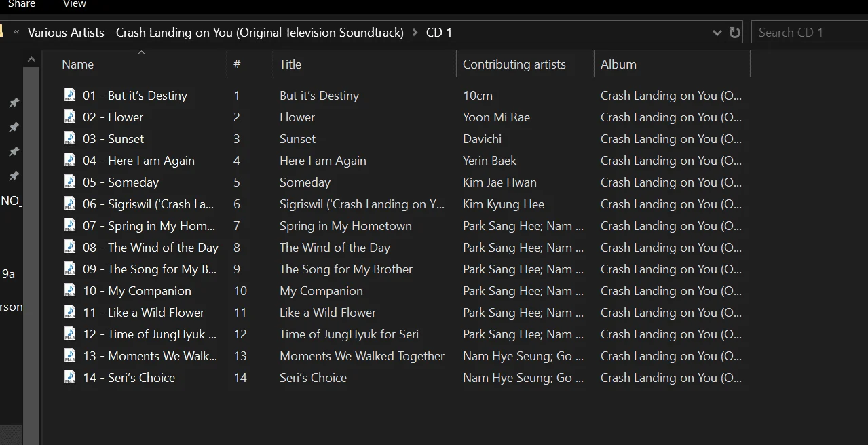868x445 pixels.
Task: Click the title cell The Song for My Brother
Action: click(346, 269)
